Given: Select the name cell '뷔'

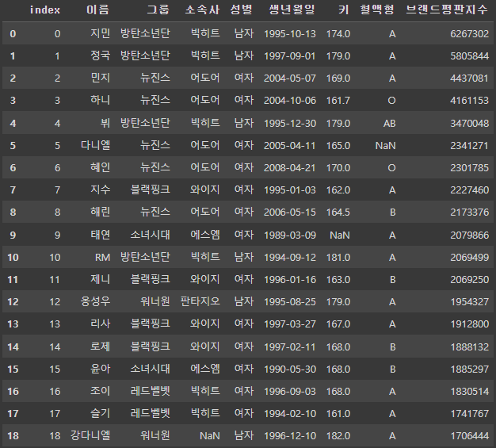Looking at the screenshot, I should (105, 123).
